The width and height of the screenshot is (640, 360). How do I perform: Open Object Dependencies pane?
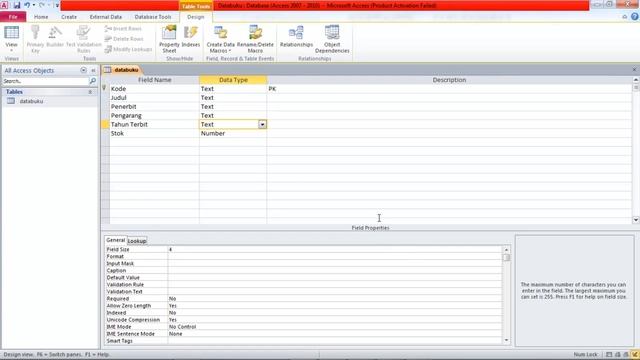click(x=332, y=39)
